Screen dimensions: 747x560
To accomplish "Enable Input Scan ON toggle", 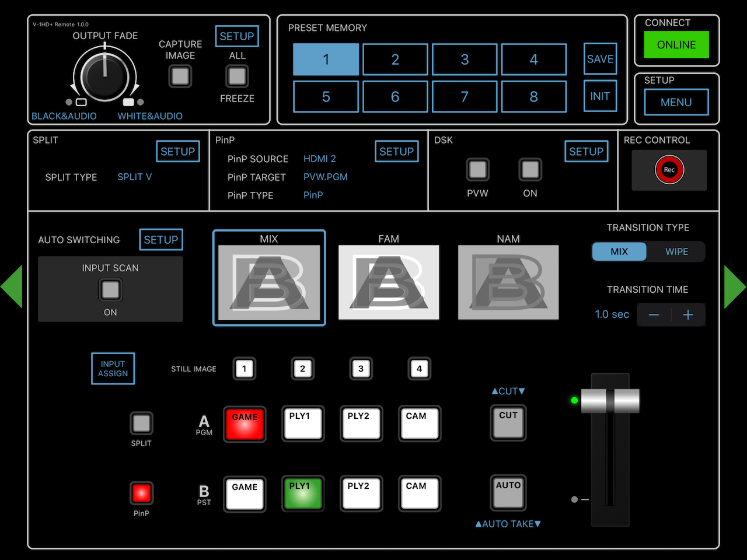I will (x=110, y=290).
